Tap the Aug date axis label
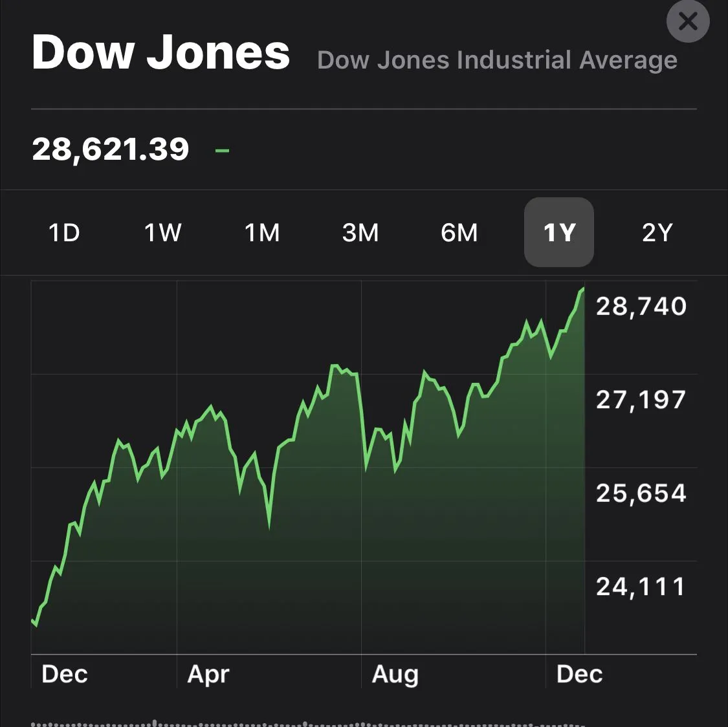 click(x=395, y=675)
